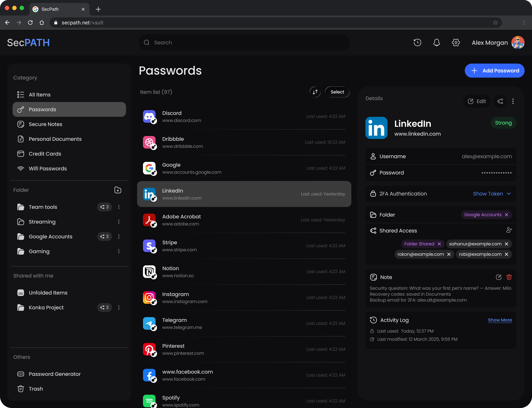The image size is (532, 408).
Task: Open Konka Project options menu
Action: pyautogui.click(x=119, y=307)
